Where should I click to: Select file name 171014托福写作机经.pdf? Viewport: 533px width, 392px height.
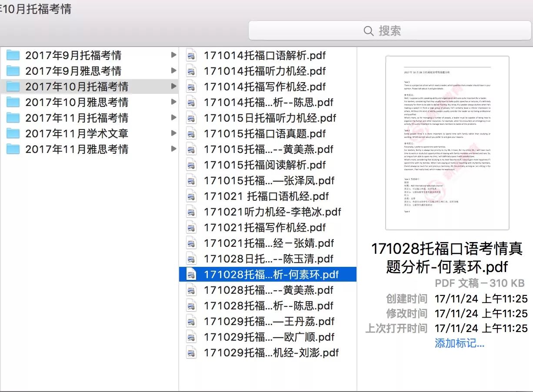tap(265, 86)
